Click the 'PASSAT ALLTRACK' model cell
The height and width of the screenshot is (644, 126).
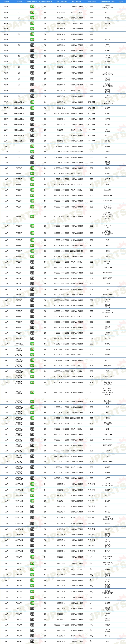tap(19, 344)
